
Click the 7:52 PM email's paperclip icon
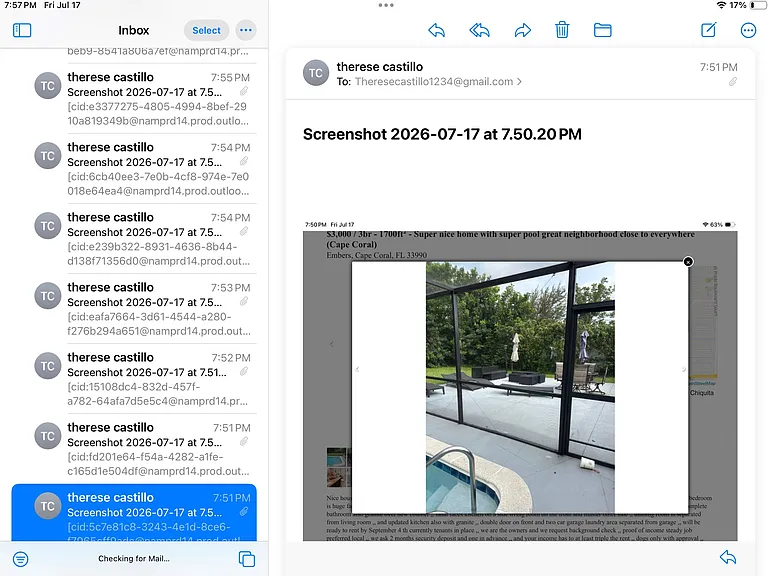(243, 372)
